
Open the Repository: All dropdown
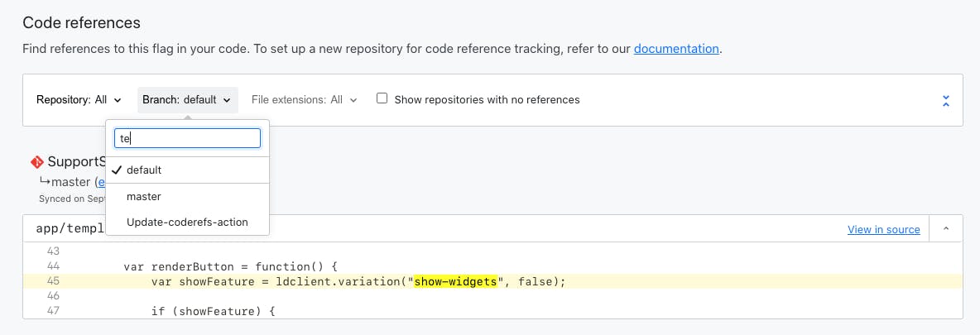tap(79, 100)
